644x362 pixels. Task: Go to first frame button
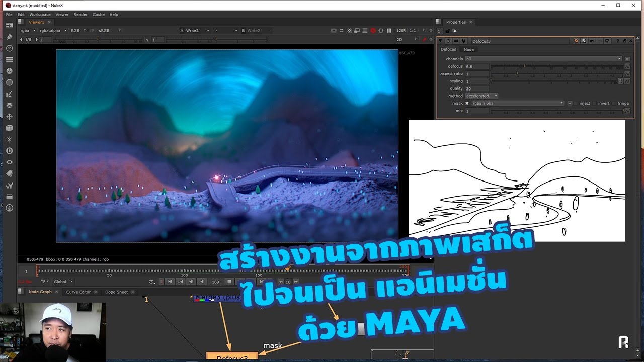pos(170,282)
